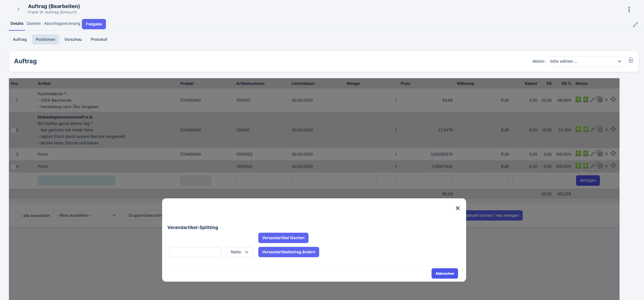Move position 1 down with green arrow

tap(578, 99)
